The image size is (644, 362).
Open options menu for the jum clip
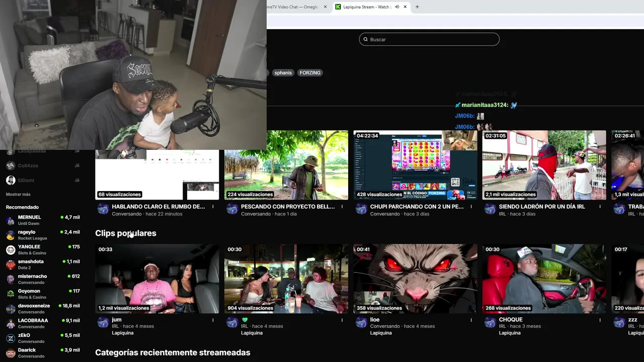point(213,320)
